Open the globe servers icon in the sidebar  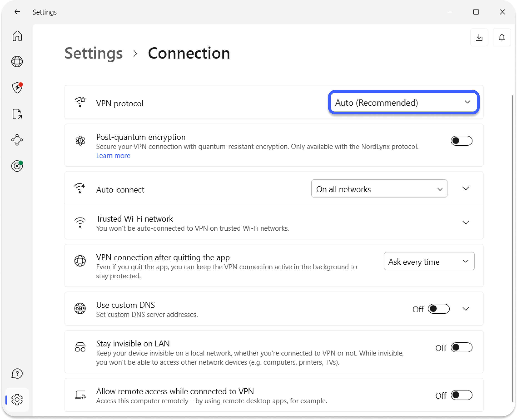click(x=17, y=62)
